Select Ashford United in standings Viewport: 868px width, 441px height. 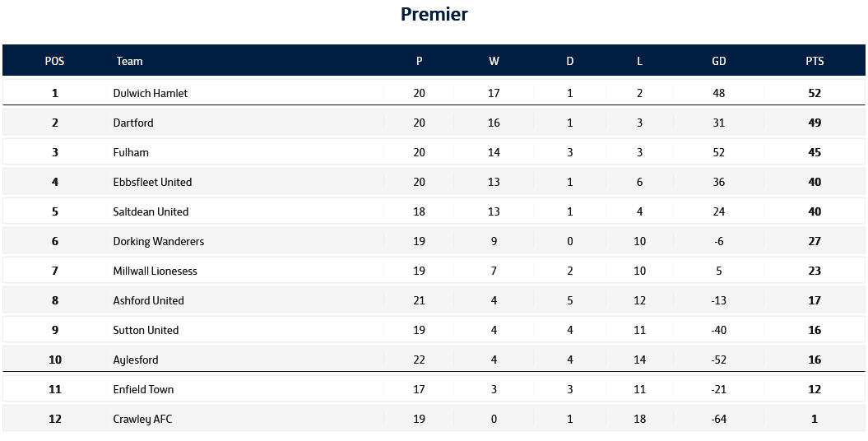coord(148,300)
